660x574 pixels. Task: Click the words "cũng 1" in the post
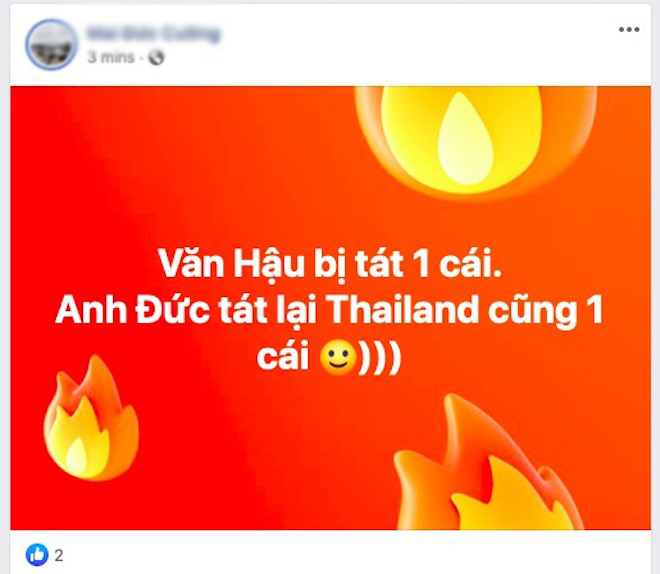pyautogui.click(x=546, y=311)
